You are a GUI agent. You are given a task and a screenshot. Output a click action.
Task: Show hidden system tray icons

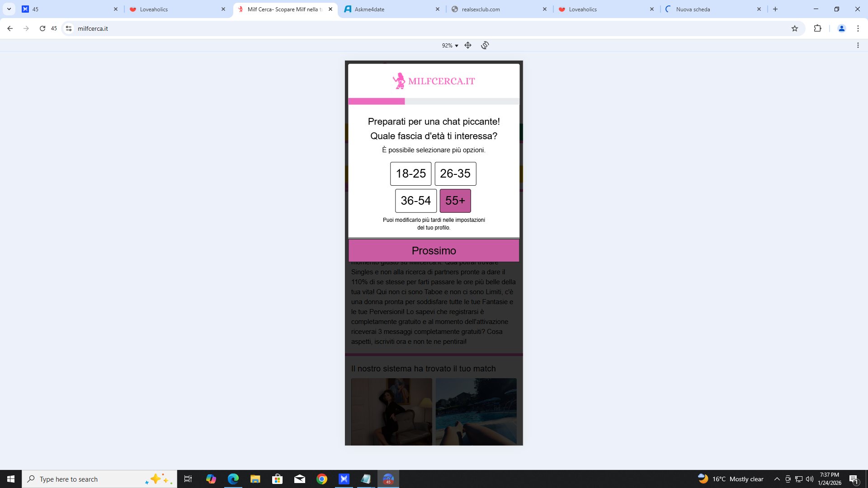[777, 479]
